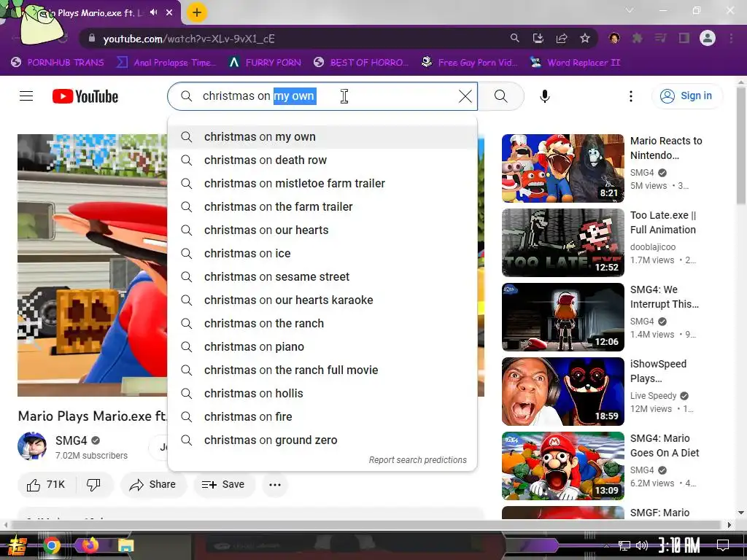Choose suggestion 'christmas on mistletoe farm trailer'
747x560 pixels.
322,184
